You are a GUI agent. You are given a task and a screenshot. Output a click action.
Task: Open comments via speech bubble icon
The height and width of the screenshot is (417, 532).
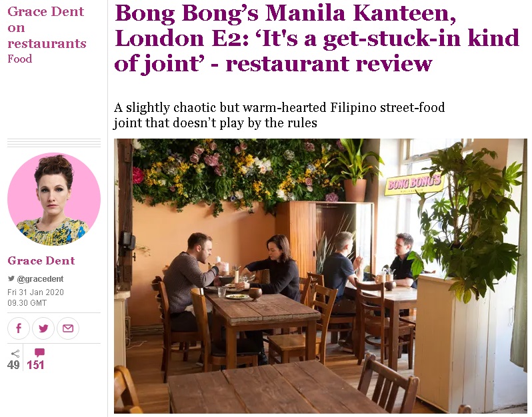[x=39, y=352]
